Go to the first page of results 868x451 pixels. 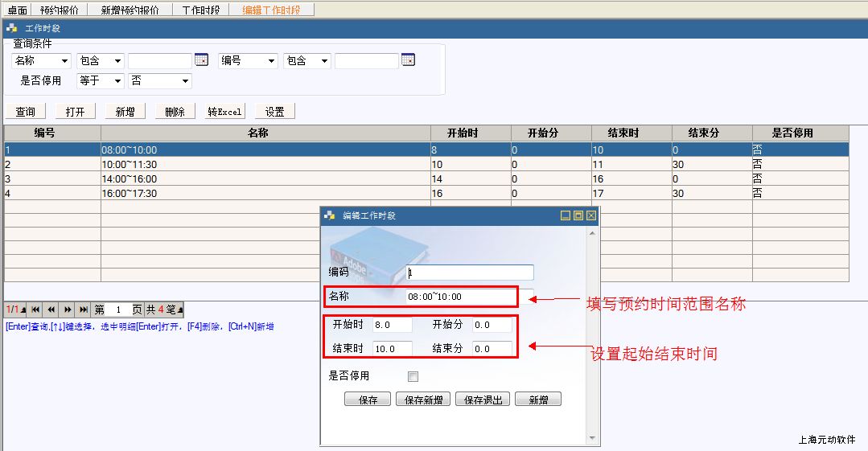click(x=35, y=310)
